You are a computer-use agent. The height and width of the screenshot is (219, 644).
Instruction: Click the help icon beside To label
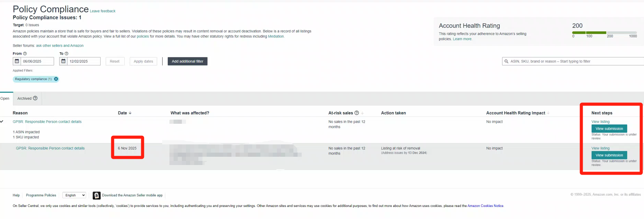(66, 54)
